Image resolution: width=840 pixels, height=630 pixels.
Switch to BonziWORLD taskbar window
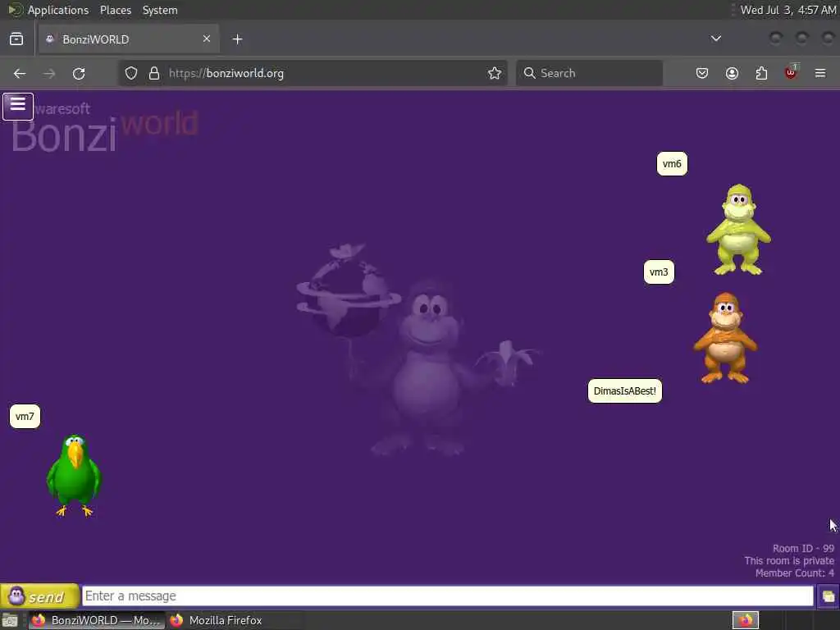point(97,620)
